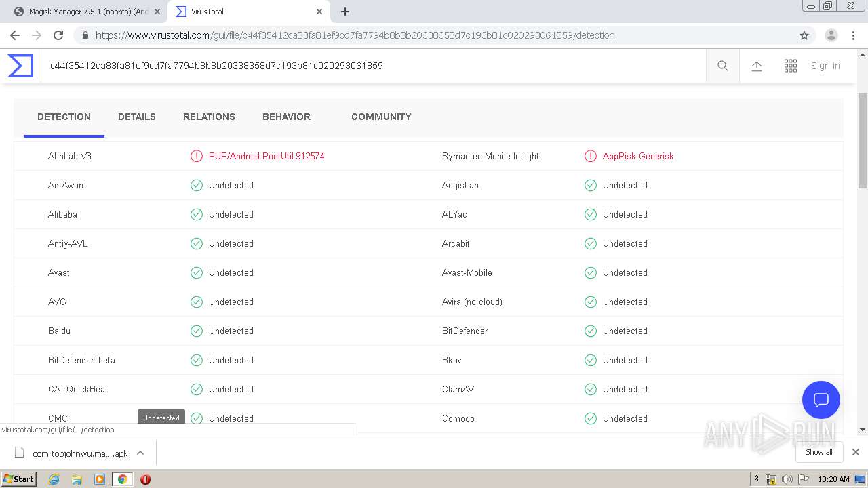Click the browser address bar URL
The height and width of the screenshot is (488, 868).
click(x=355, y=35)
